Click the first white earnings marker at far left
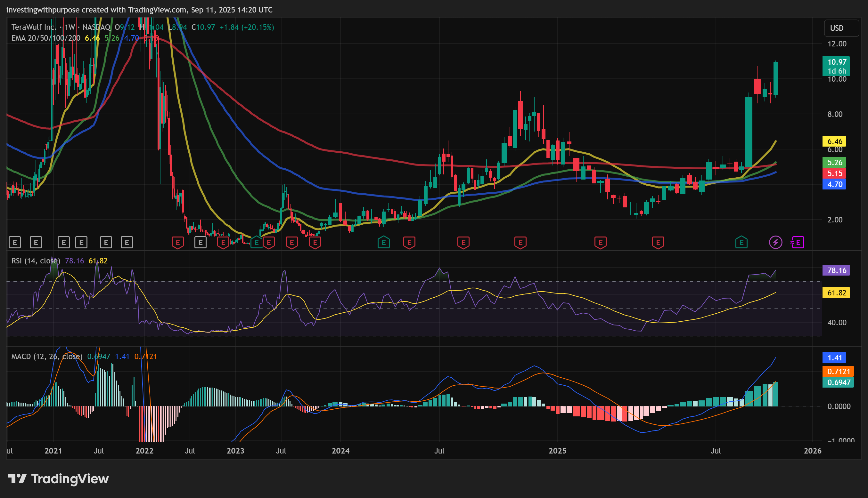 click(15, 243)
